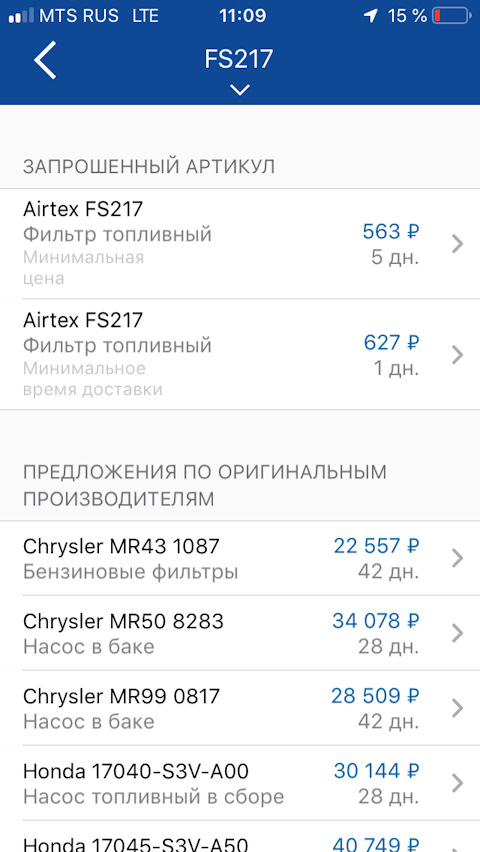Image resolution: width=480 pixels, height=852 pixels.
Task: Tap chevron beside 34 078 ₽ price
Action: click(457, 633)
